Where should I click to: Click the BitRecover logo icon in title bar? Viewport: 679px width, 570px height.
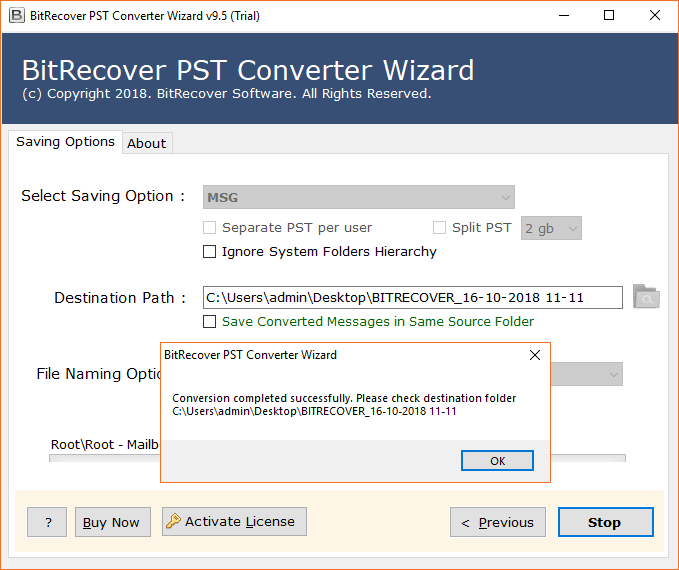[16, 16]
